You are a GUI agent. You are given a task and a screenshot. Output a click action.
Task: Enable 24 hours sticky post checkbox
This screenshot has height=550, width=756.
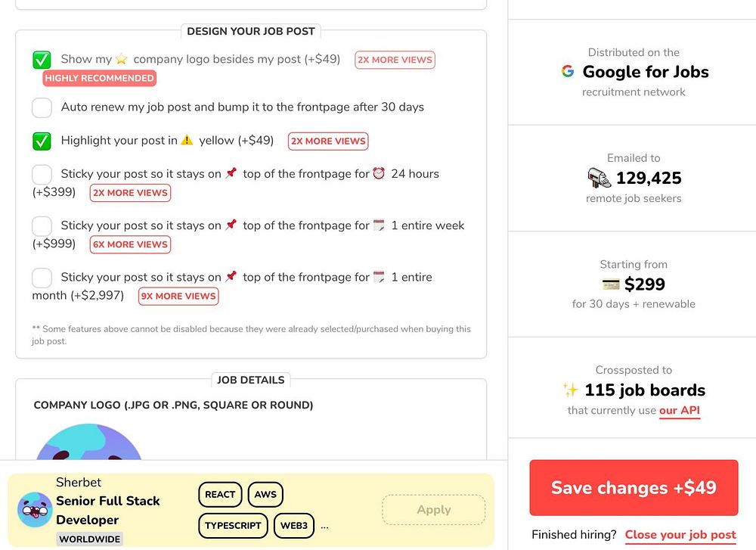(42, 174)
